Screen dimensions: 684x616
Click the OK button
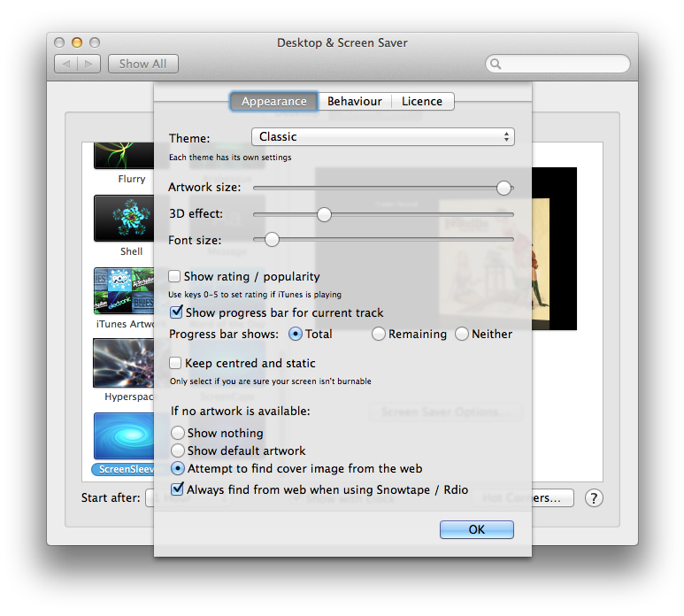(476, 529)
